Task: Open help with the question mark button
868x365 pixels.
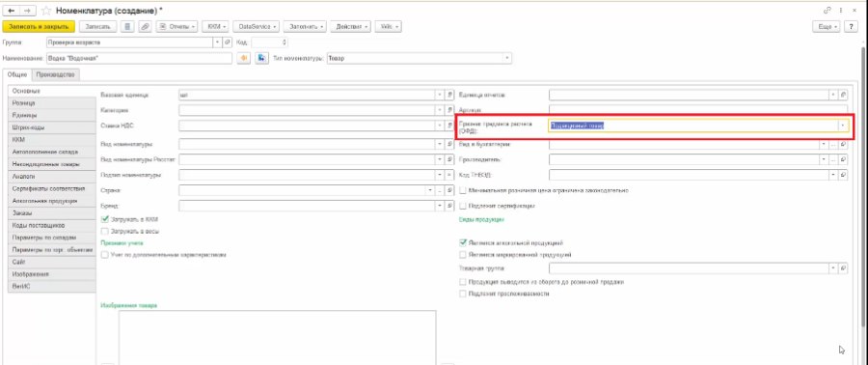Action: [852, 27]
